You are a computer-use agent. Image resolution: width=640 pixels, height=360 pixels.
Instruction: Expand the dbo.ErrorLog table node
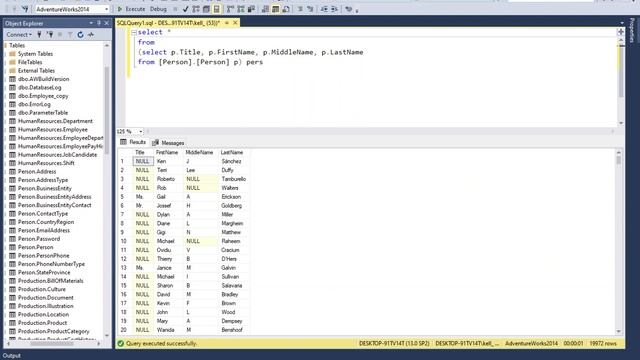point(6,104)
